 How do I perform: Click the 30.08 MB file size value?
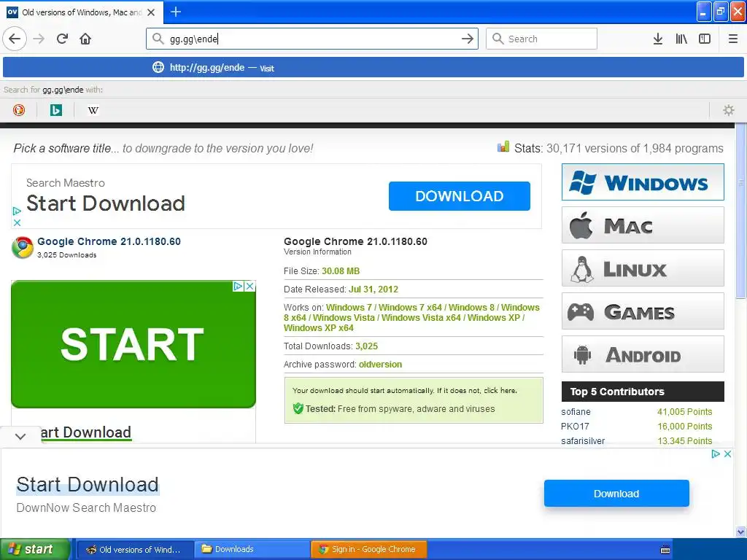click(341, 271)
